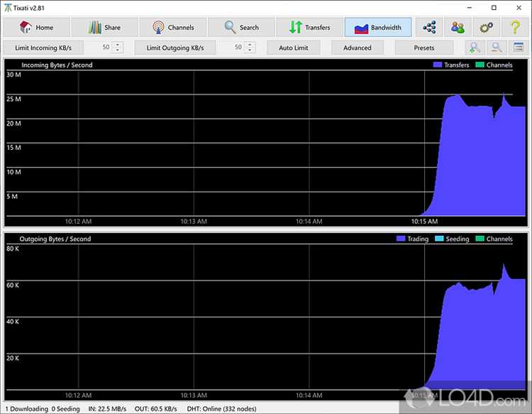Screen dimensions: 532x414
Task: Toggle the Auto Limit button
Action: click(x=294, y=48)
